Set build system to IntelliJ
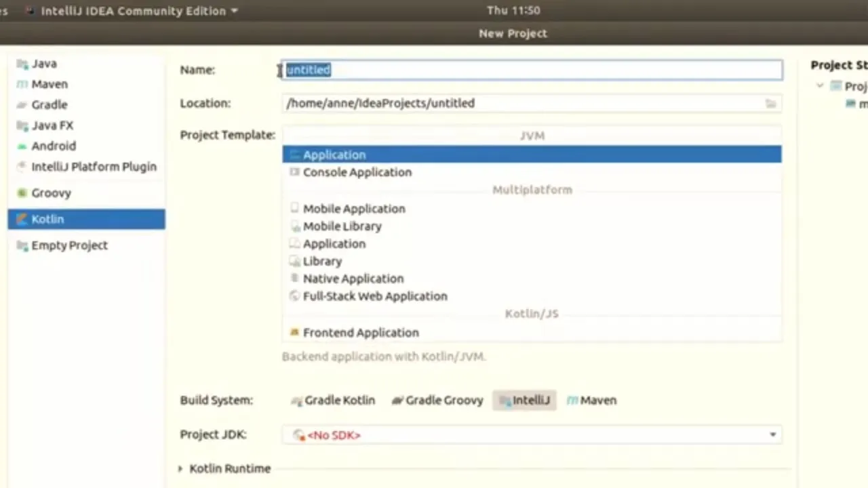 pos(525,401)
